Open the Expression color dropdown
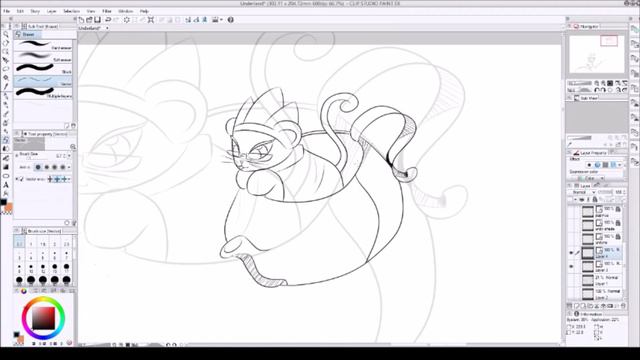 tap(590, 178)
